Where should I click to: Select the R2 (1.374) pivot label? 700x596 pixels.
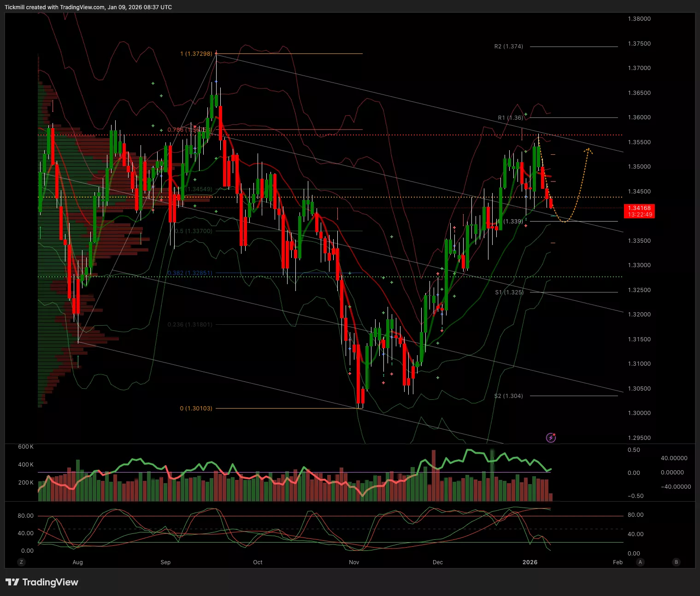(508, 47)
